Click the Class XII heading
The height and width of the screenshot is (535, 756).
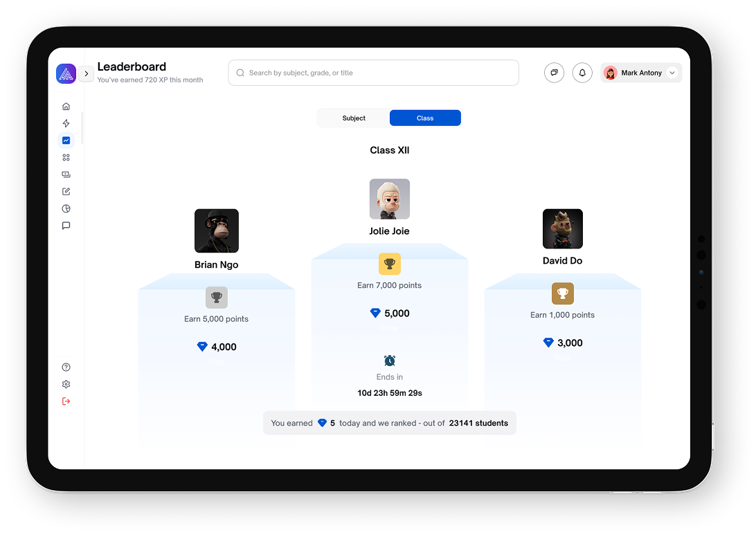[x=390, y=150]
